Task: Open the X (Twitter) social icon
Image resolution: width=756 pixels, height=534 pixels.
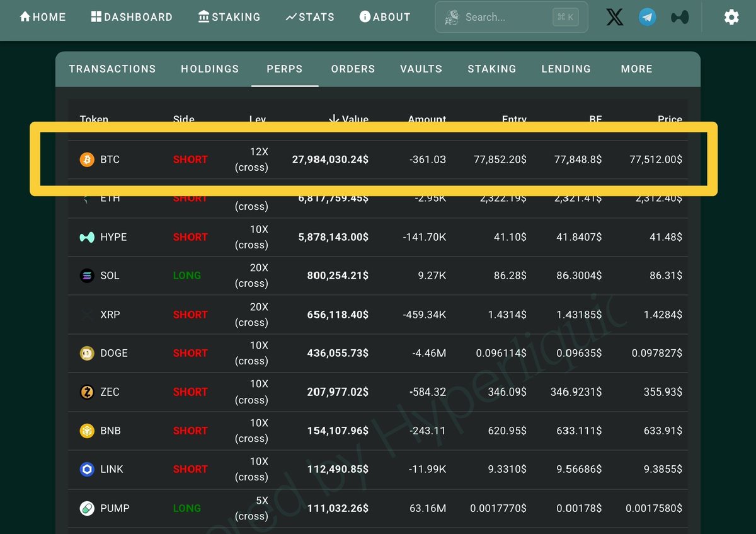Action: pos(615,17)
